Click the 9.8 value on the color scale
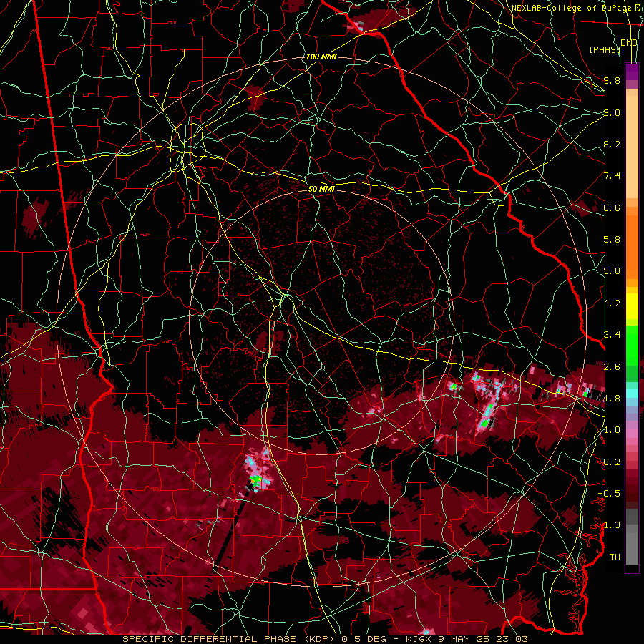This screenshot has width=644, height=644. (612, 80)
